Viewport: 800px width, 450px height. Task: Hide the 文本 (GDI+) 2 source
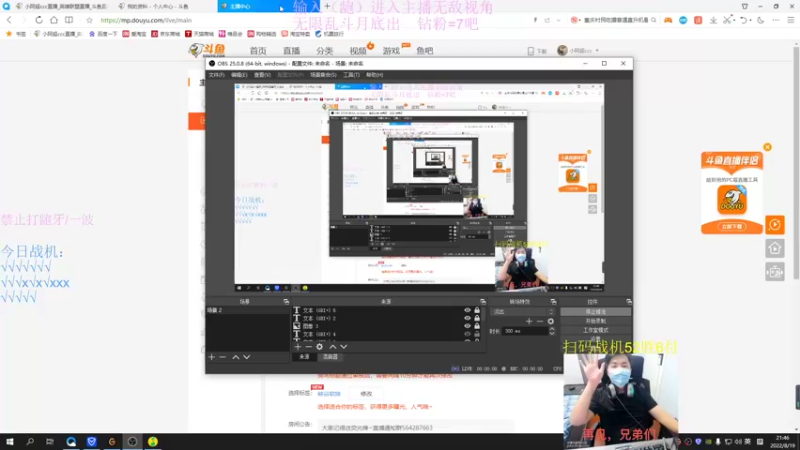coord(467,318)
